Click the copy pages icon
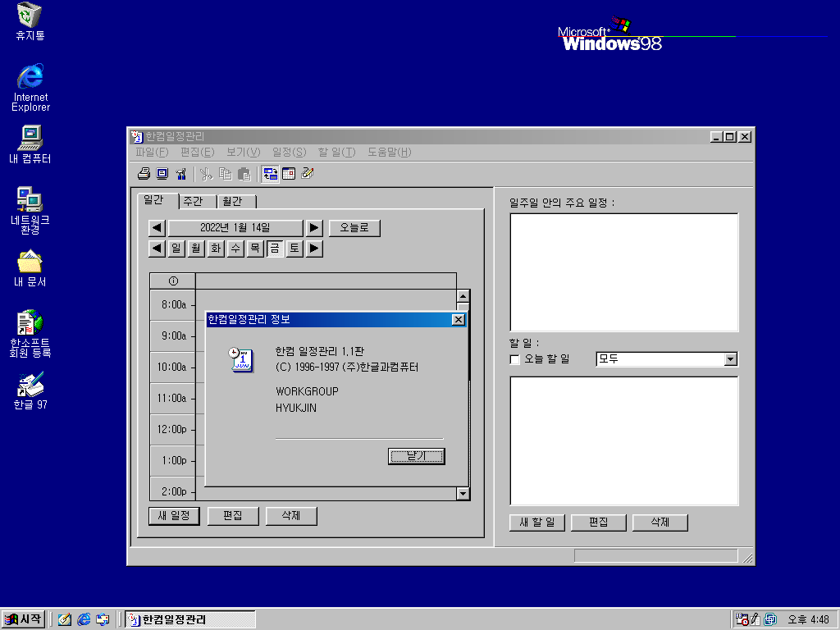The image size is (840, 630). (225, 174)
